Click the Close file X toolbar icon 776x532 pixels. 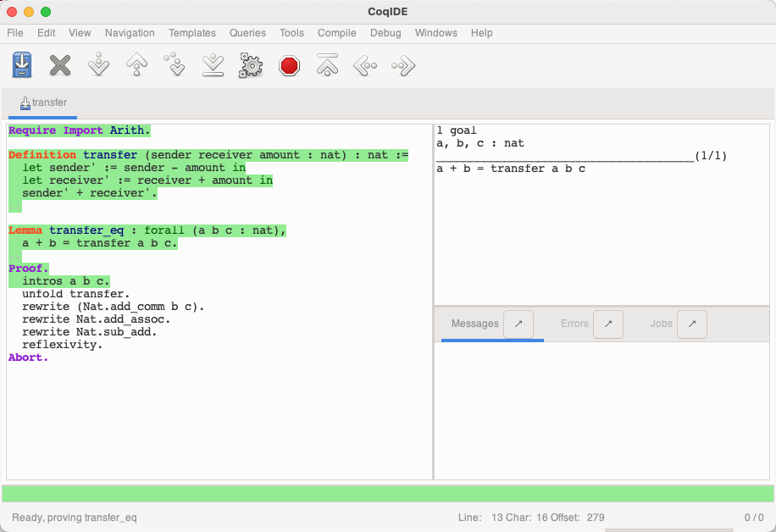(x=60, y=65)
